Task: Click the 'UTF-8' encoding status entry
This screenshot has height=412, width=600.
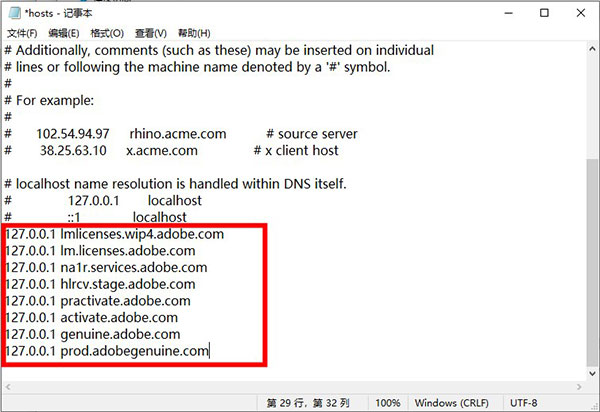Action: [523, 403]
